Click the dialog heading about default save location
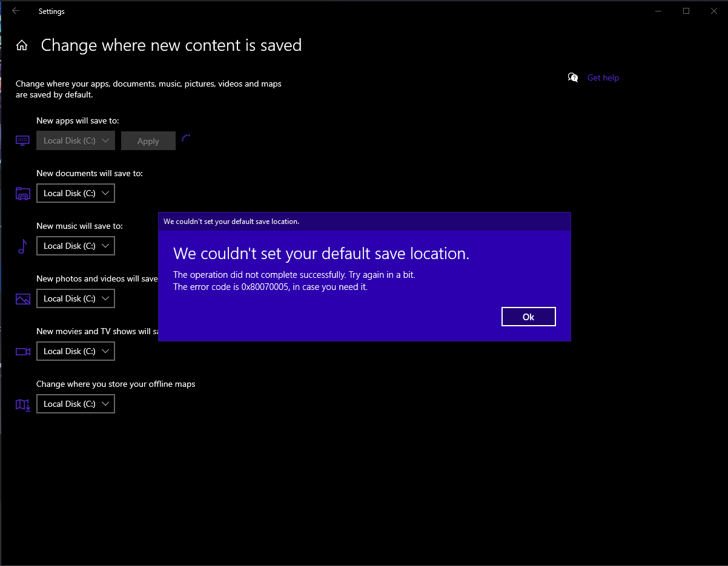The height and width of the screenshot is (566, 728). tap(321, 253)
